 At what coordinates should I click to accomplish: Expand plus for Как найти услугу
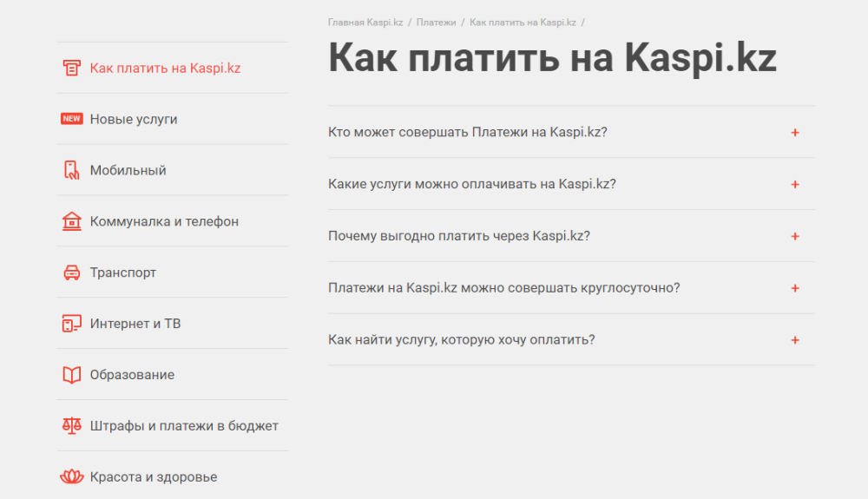tap(795, 340)
